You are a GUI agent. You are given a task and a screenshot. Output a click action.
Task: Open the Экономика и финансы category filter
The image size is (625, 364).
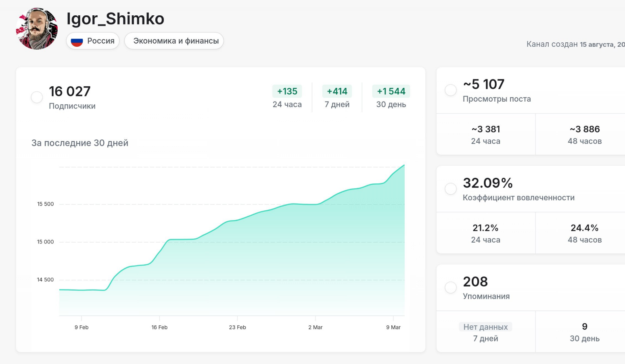174,40
